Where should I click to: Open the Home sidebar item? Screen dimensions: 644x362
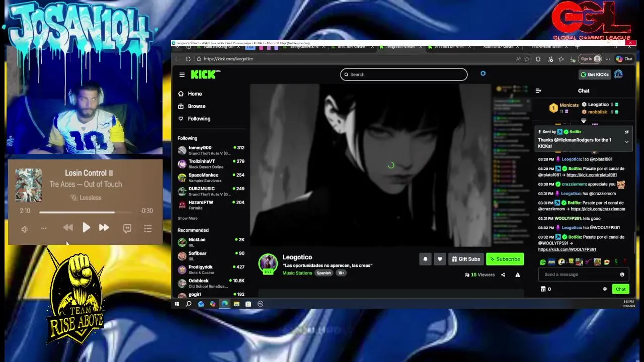[190, 94]
